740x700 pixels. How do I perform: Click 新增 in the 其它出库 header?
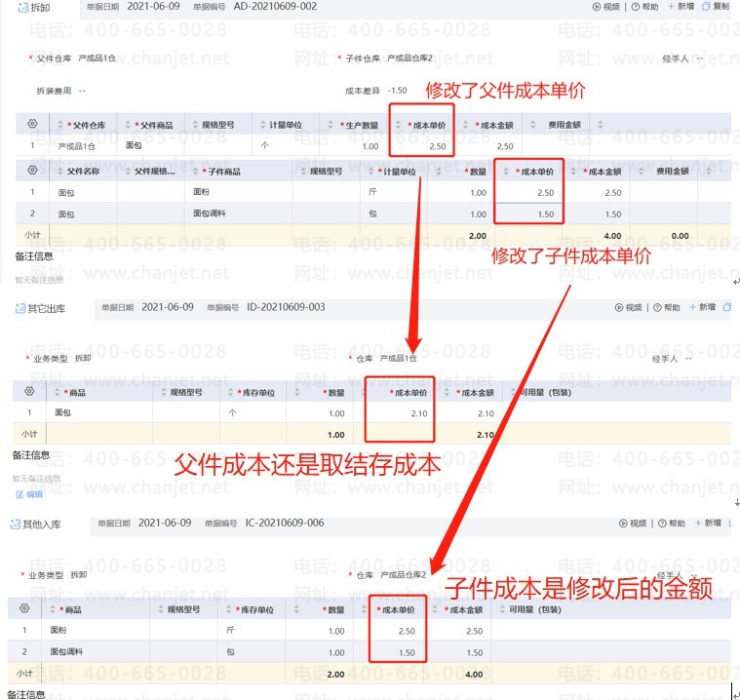coord(702,308)
